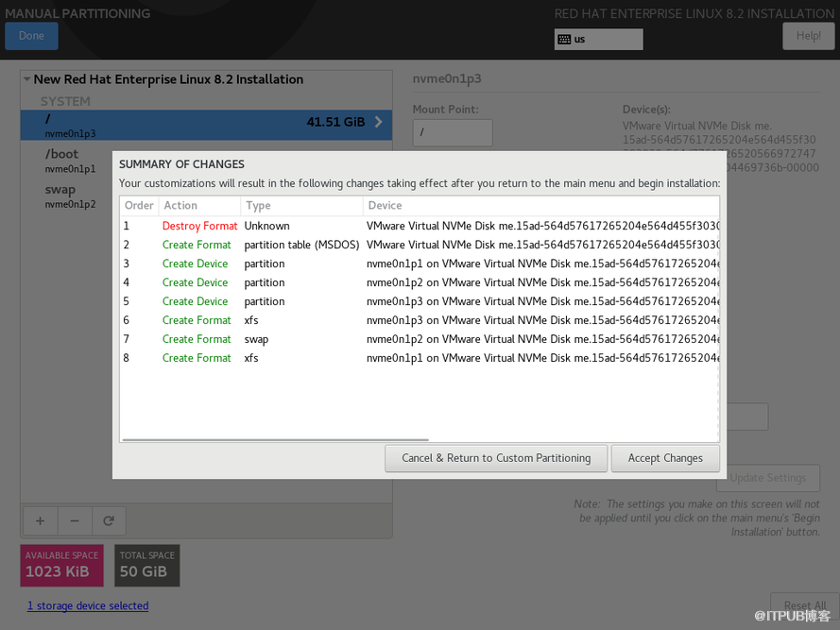Image resolution: width=840 pixels, height=630 pixels.
Task: Select the us keyboard layout indicator
Action: point(598,39)
